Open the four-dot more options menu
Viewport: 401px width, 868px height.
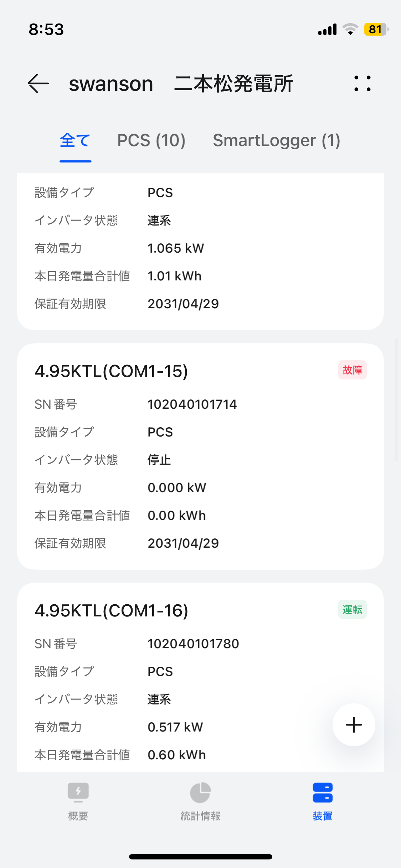click(362, 84)
